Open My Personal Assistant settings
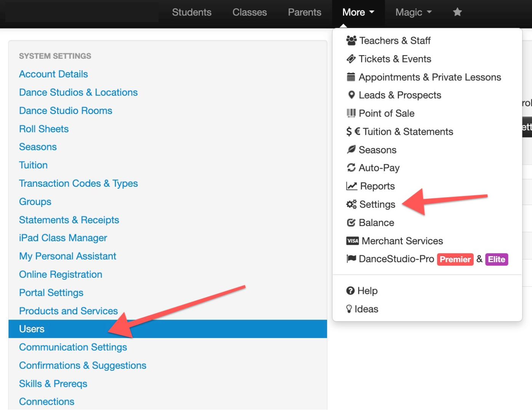 coord(67,256)
